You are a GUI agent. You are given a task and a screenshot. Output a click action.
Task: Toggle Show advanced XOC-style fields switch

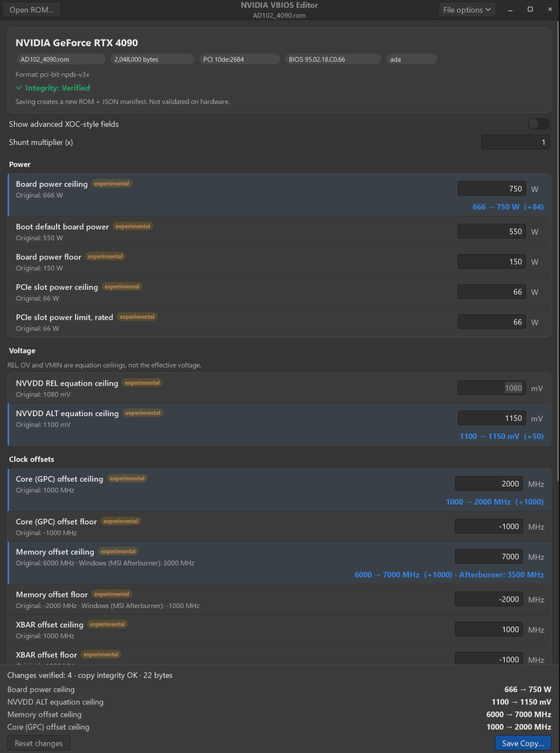[538, 124]
